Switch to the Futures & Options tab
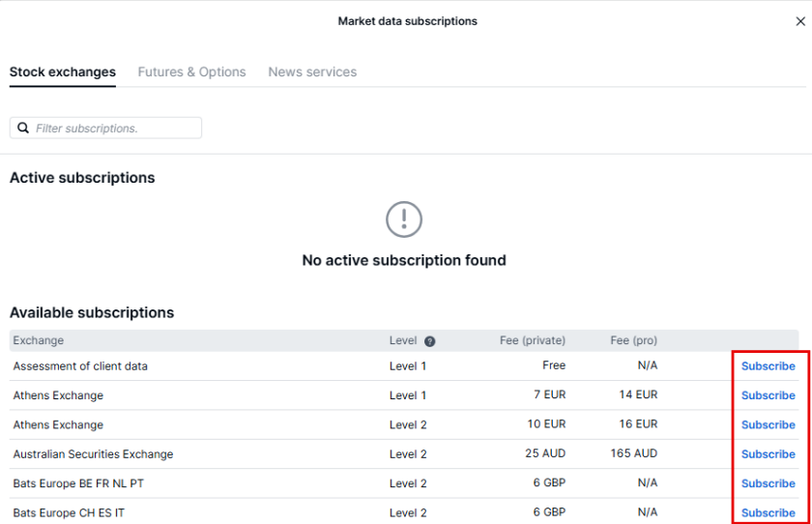This screenshot has width=812, height=524. coord(191,73)
